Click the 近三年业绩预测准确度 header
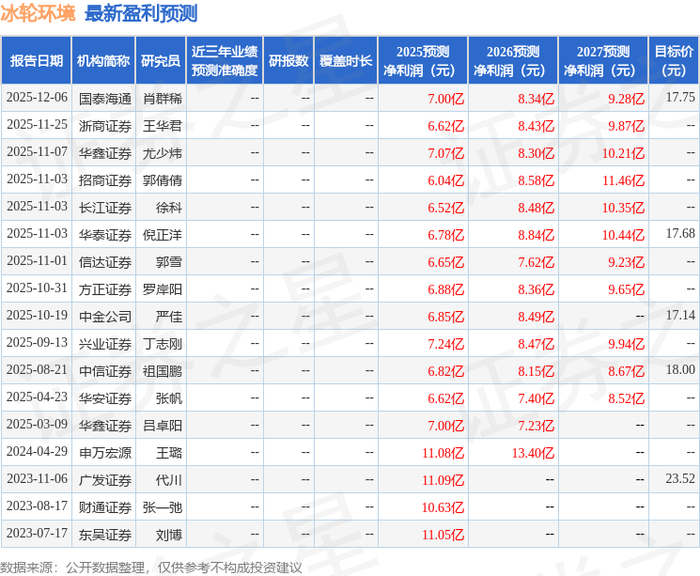The image size is (700, 576). [225, 61]
